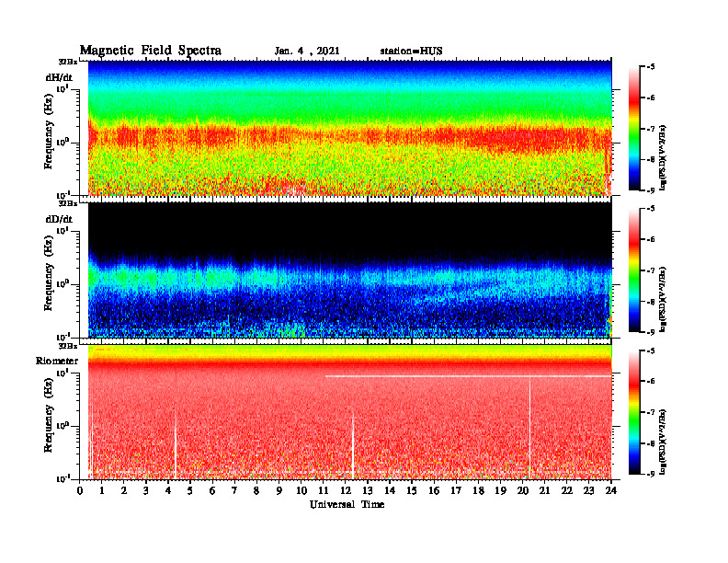Click the dH/dt spectrogram plot area
This screenshot has width=728, height=563.
pyautogui.click(x=349, y=128)
